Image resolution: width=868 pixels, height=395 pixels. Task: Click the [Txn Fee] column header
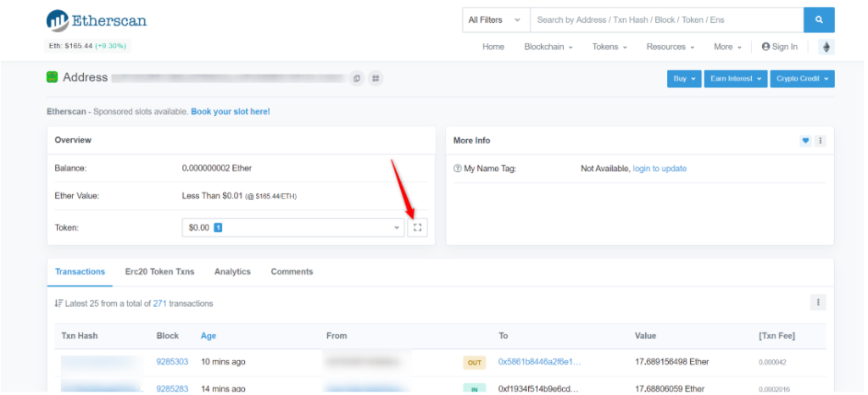pos(776,336)
